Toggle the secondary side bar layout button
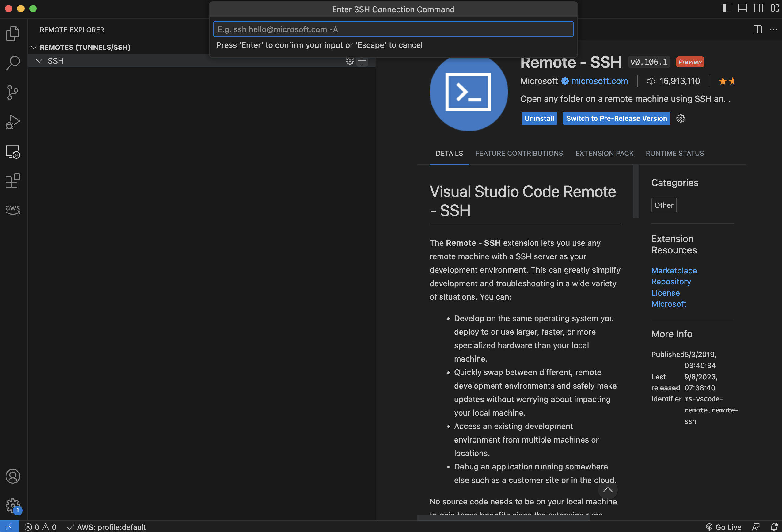Screen dimensions: 782x532 click(758, 8)
